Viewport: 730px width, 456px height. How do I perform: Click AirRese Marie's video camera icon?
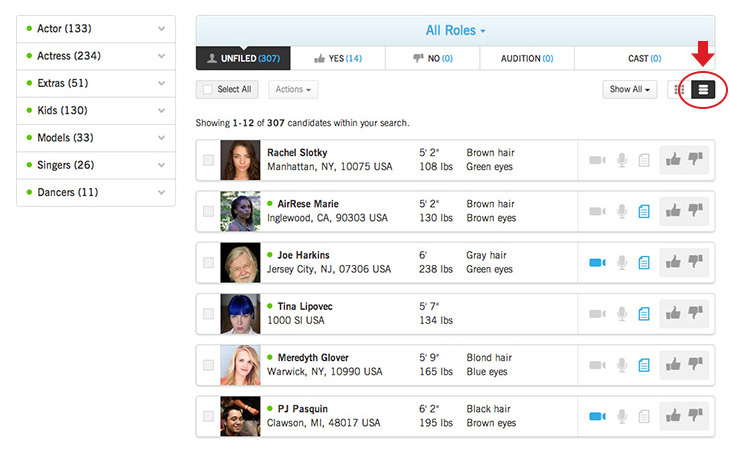click(597, 211)
